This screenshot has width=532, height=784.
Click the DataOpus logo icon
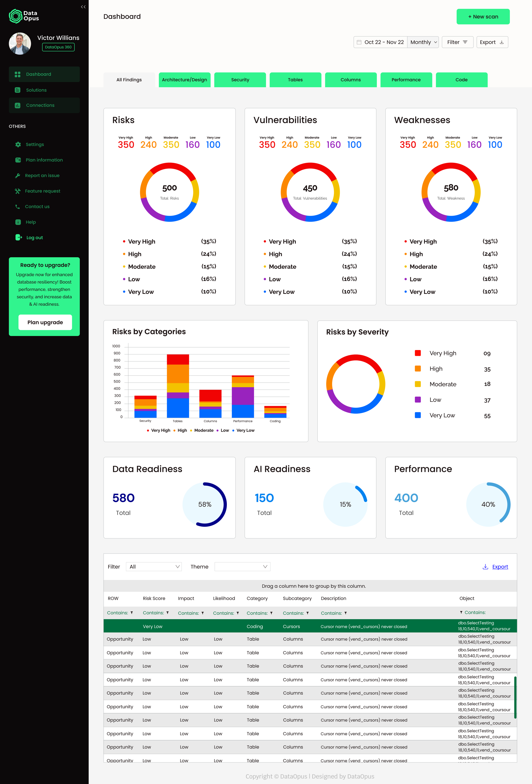coord(16,16)
